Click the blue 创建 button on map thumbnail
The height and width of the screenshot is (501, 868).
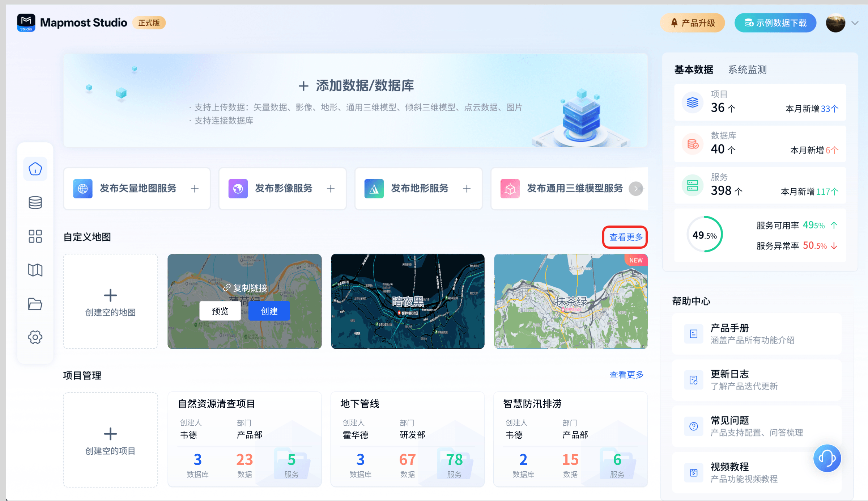point(269,311)
